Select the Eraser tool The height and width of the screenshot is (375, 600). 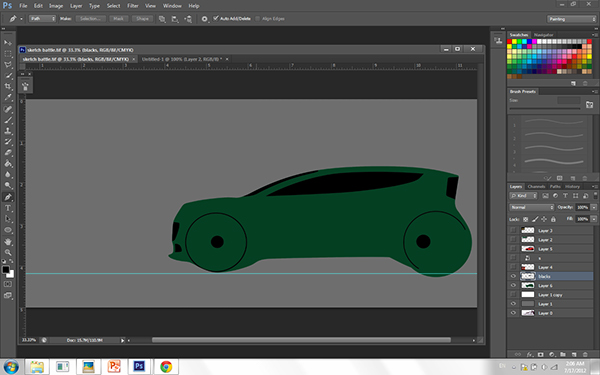(8, 153)
